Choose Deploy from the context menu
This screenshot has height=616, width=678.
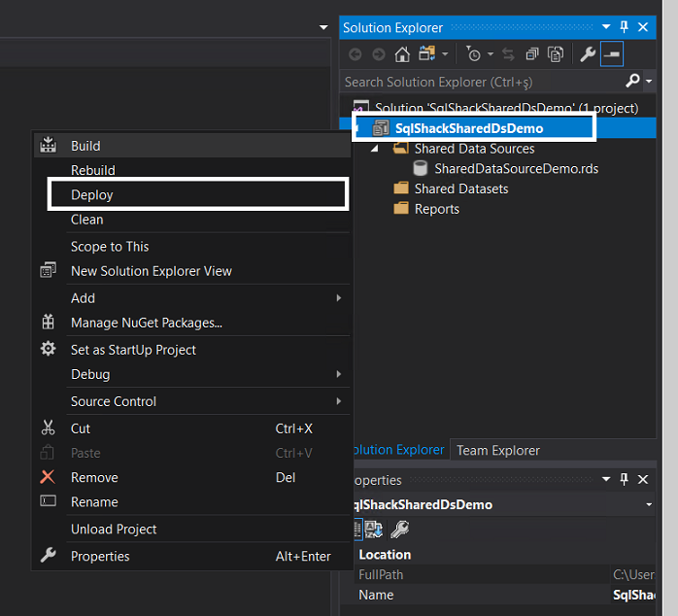click(92, 194)
